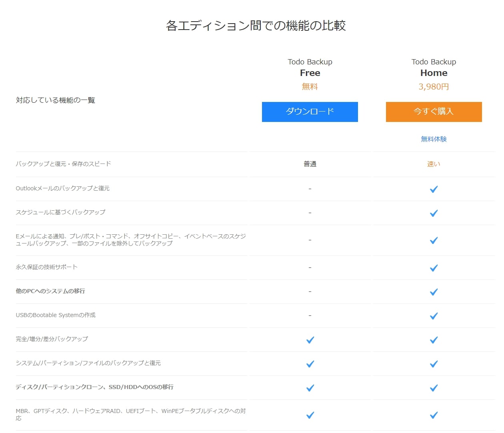Click the Todo Backup Free edition title
The image size is (504, 433).
[310, 68]
